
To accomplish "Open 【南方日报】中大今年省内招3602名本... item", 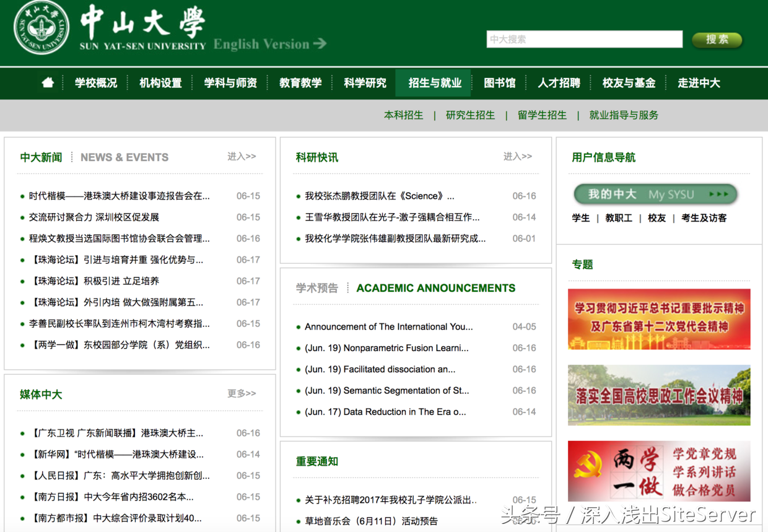I will point(111,497).
